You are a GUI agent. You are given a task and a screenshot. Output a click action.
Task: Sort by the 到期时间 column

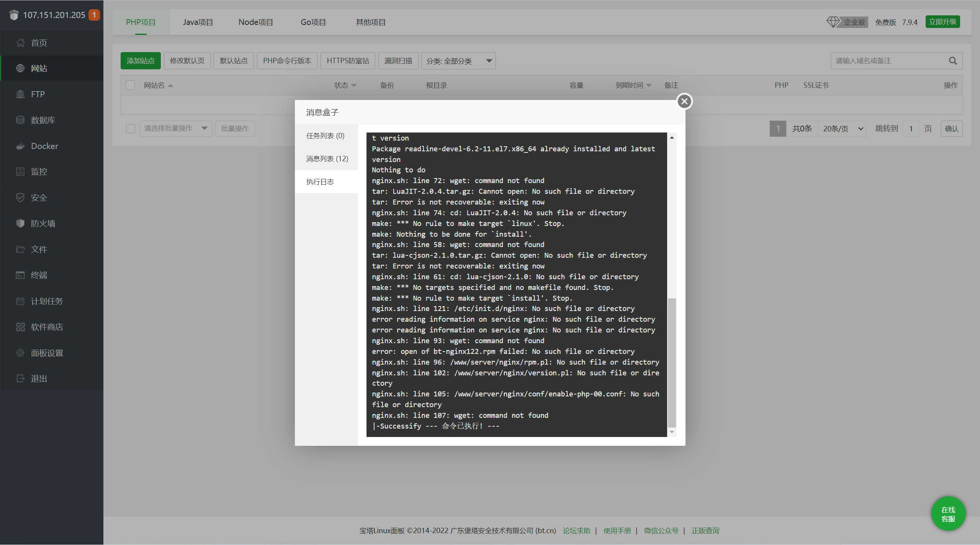click(x=633, y=85)
